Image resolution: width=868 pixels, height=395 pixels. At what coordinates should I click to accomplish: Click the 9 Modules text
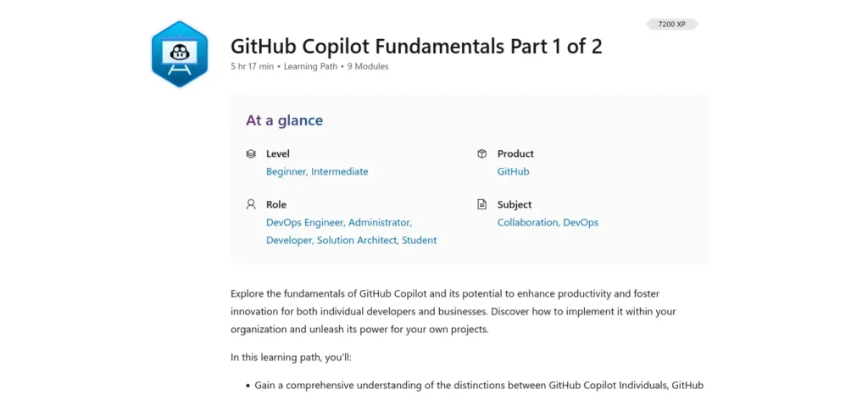[x=368, y=66]
